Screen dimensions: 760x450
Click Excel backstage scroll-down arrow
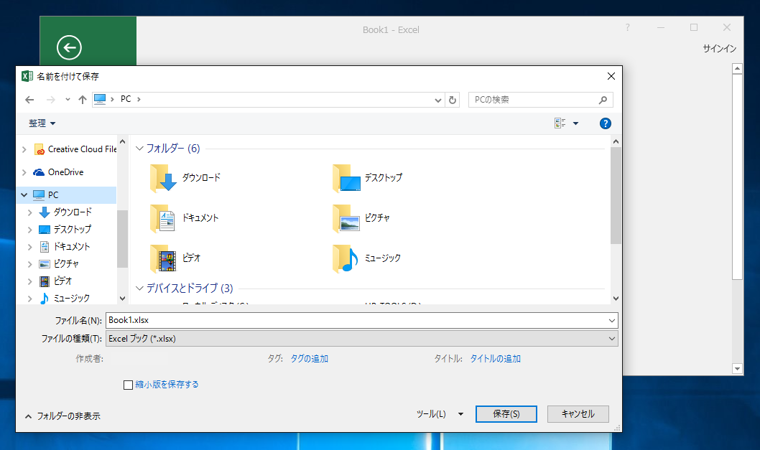tap(737, 369)
